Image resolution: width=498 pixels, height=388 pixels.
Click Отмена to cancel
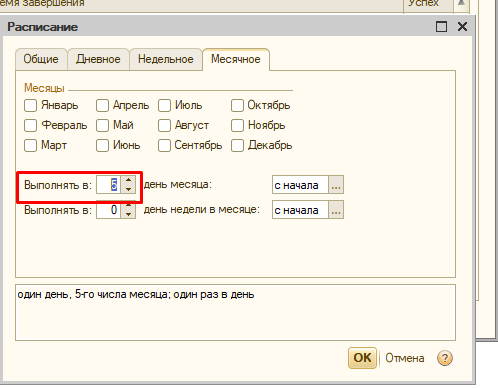click(x=405, y=358)
